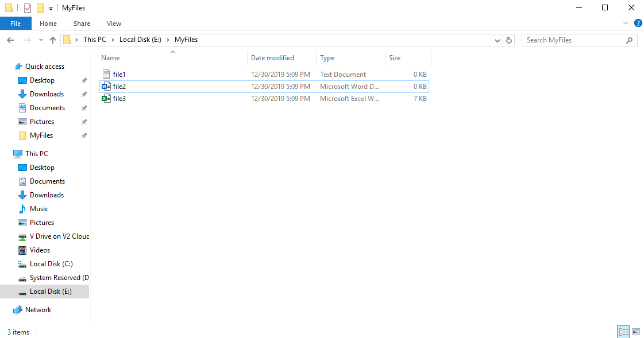Switch to Large icons view in status bar
Image resolution: width=644 pixels, height=338 pixels.
point(636,332)
